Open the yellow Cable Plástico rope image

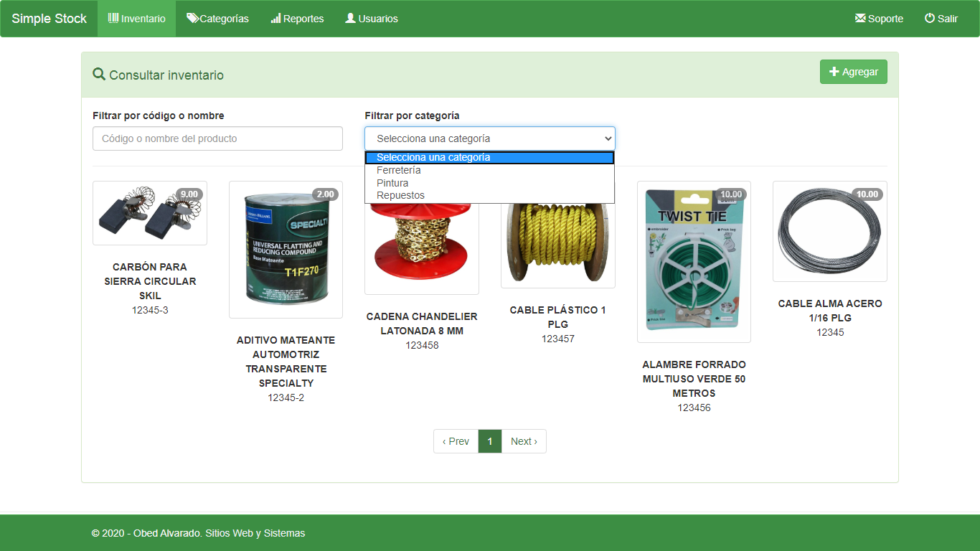[x=558, y=245]
